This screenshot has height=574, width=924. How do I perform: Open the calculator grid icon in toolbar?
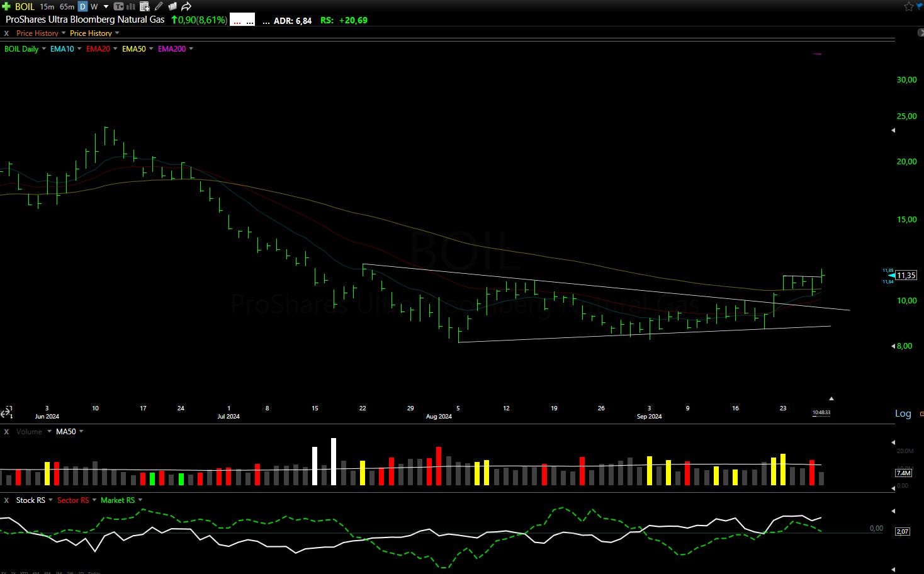coord(145,6)
